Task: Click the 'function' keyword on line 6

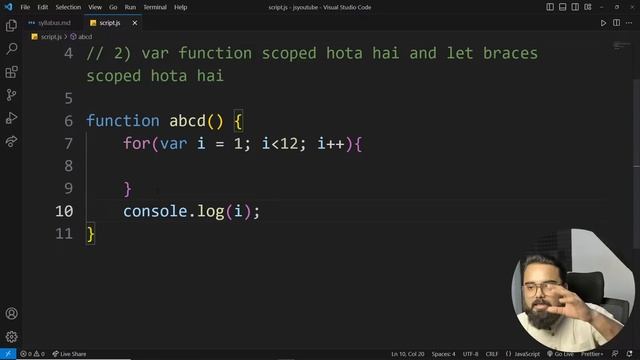Action: tap(123, 121)
